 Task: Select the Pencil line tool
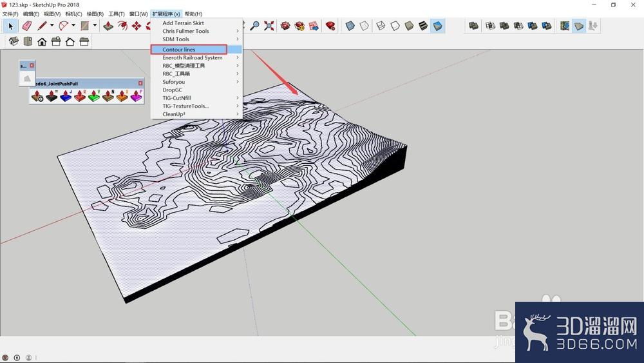pyautogui.click(x=42, y=26)
